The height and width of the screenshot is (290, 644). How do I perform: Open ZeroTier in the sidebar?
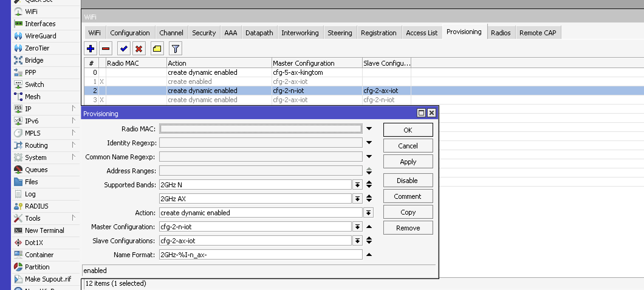pos(37,48)
